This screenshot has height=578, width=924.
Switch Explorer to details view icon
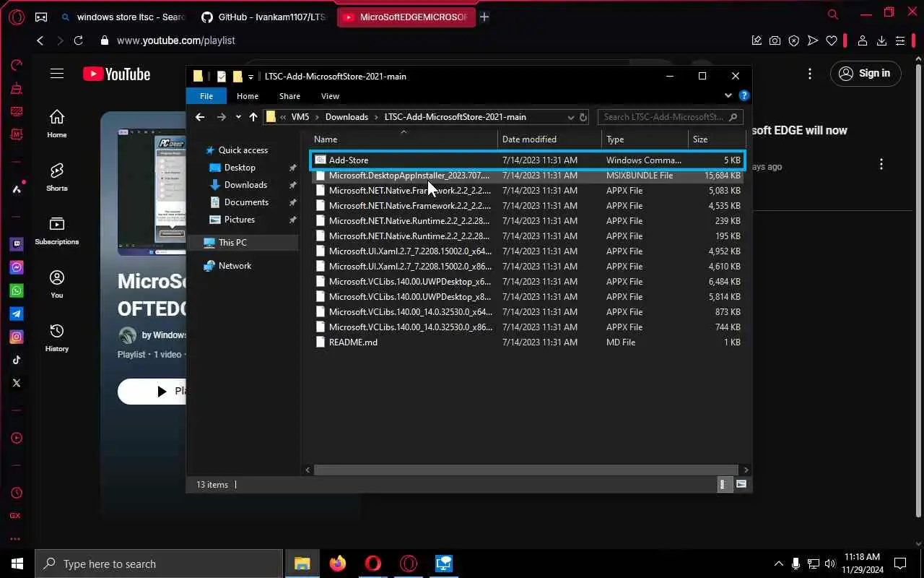pyautogui.click(x=723, y=485)
